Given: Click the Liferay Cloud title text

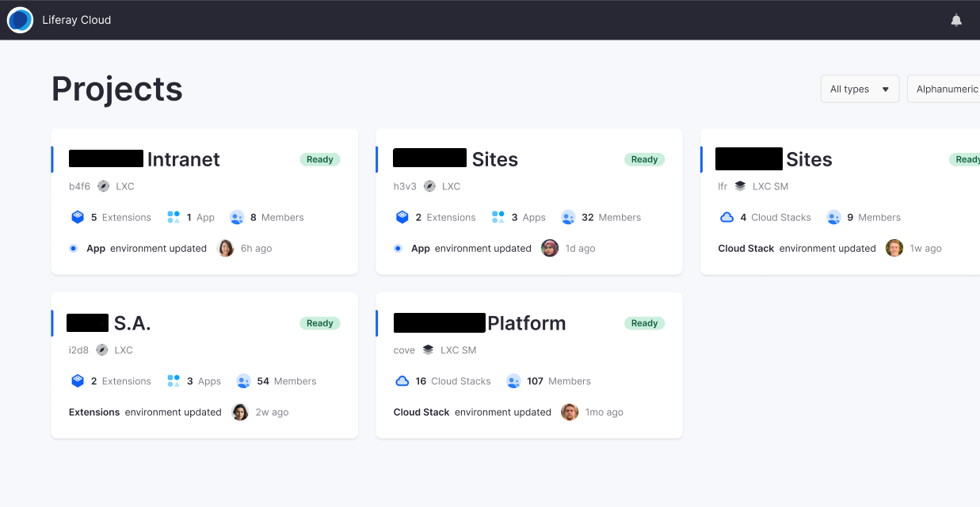Looking at the screenshot, I should coord(76,20).
